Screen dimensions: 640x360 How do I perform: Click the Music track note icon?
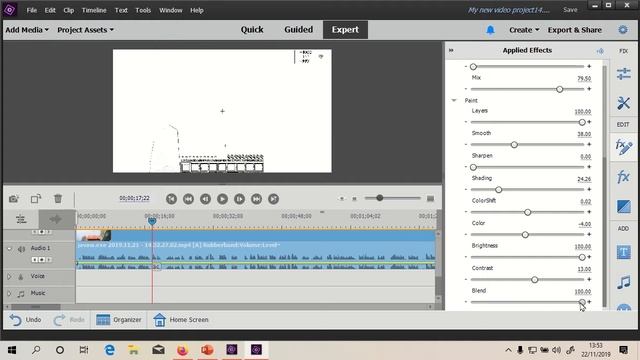point(21,293)
